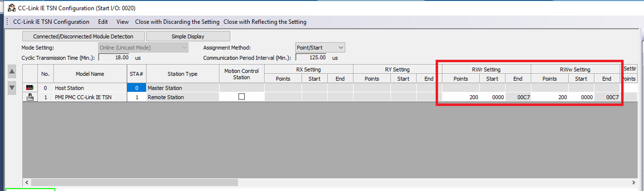Click Close with Discarding the Setting
644x191 pixels.
(177, 22)
